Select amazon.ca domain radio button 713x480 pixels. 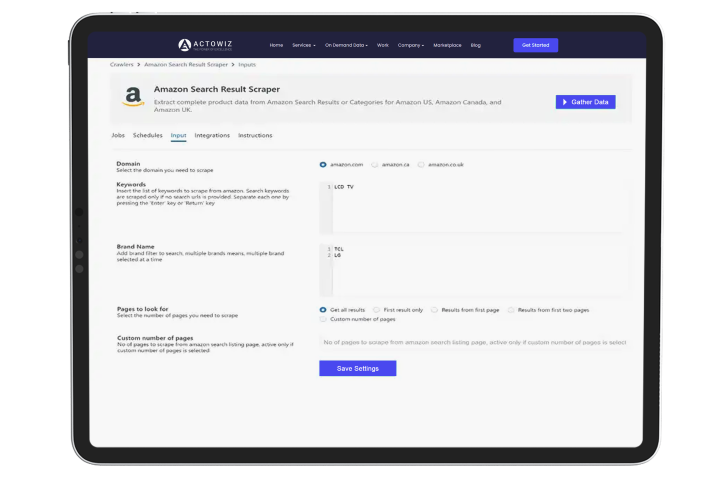coord(375,165)
